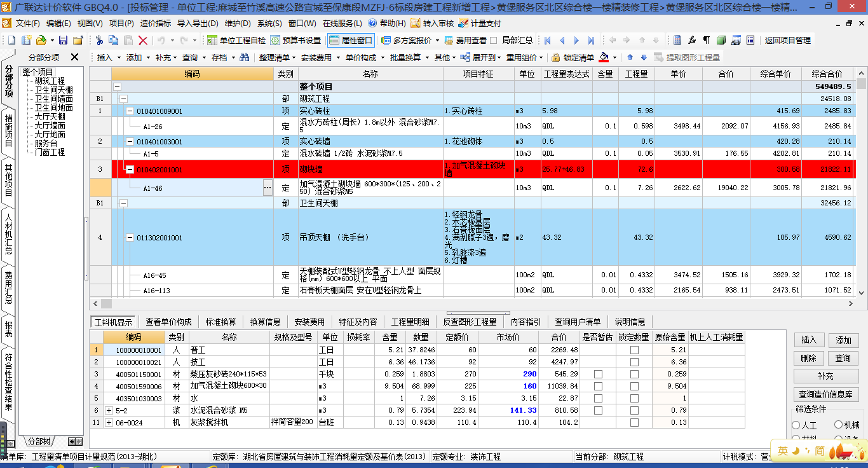This screenshot has width=868, height=468.
Task: Click the paragraph mark icon
Action: (x=706, y=40)
